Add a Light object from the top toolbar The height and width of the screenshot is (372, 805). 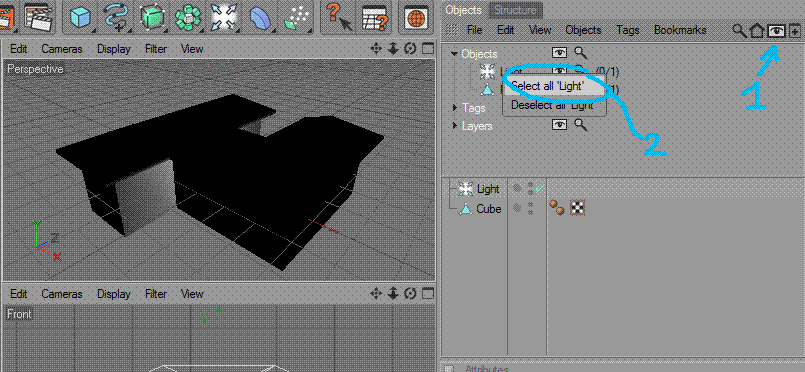point(223,18)
